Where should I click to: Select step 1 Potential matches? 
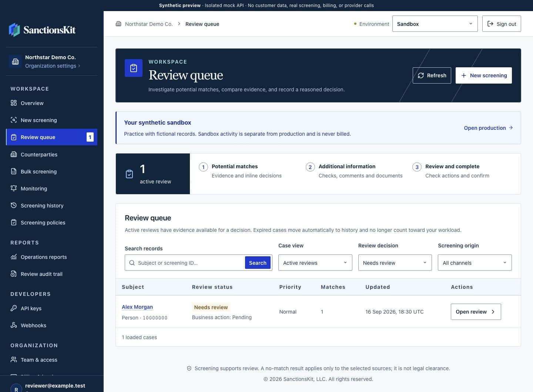tap(240, 171)
